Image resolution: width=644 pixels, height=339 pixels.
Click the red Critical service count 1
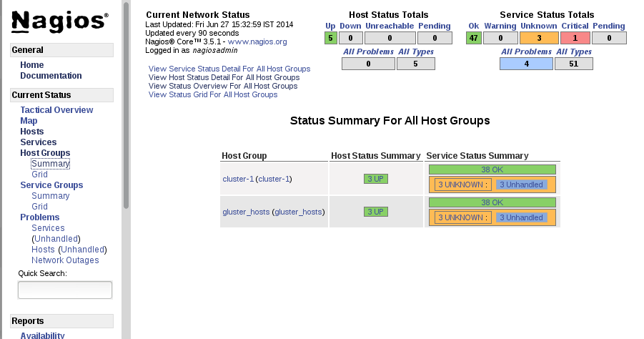click(575, 39)
